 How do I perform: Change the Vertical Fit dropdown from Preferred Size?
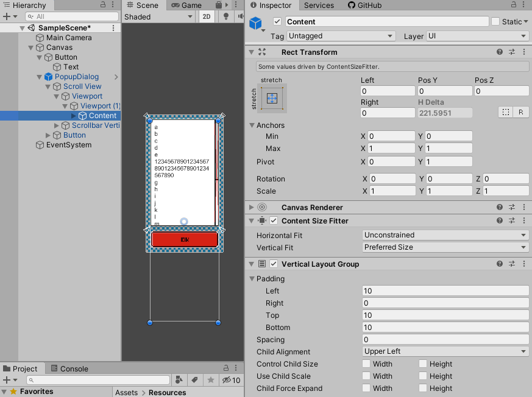445,247
